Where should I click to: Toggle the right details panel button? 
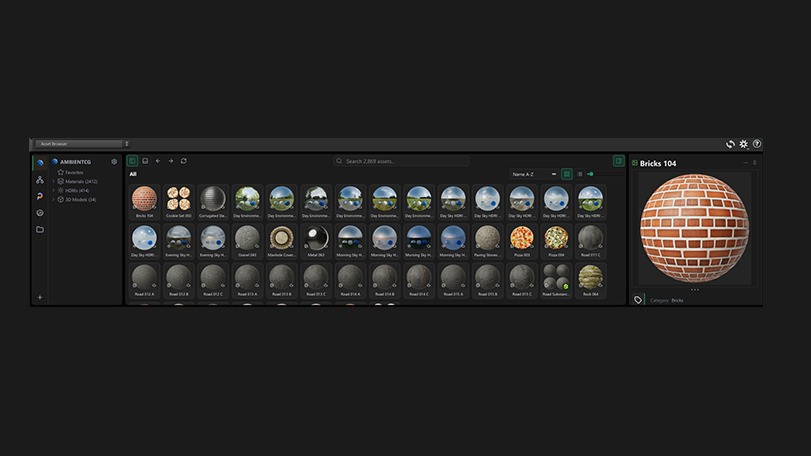click(x=619, y=161)
